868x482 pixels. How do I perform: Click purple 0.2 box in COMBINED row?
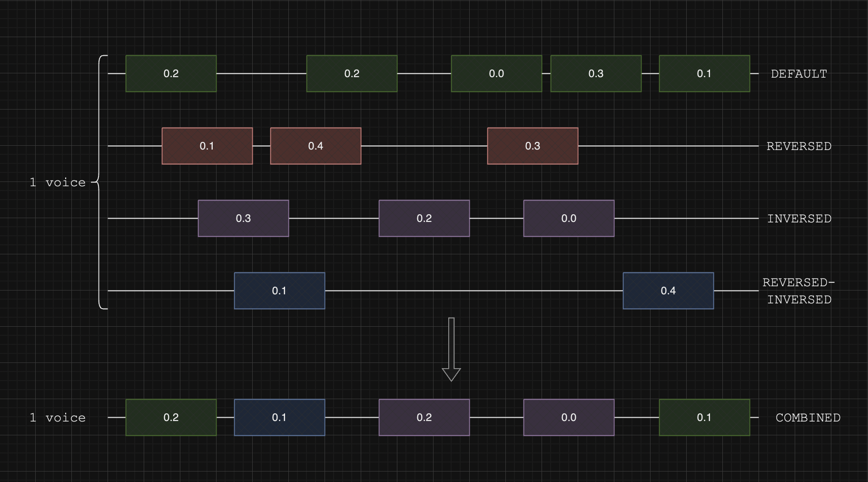(x=424, y=417)
